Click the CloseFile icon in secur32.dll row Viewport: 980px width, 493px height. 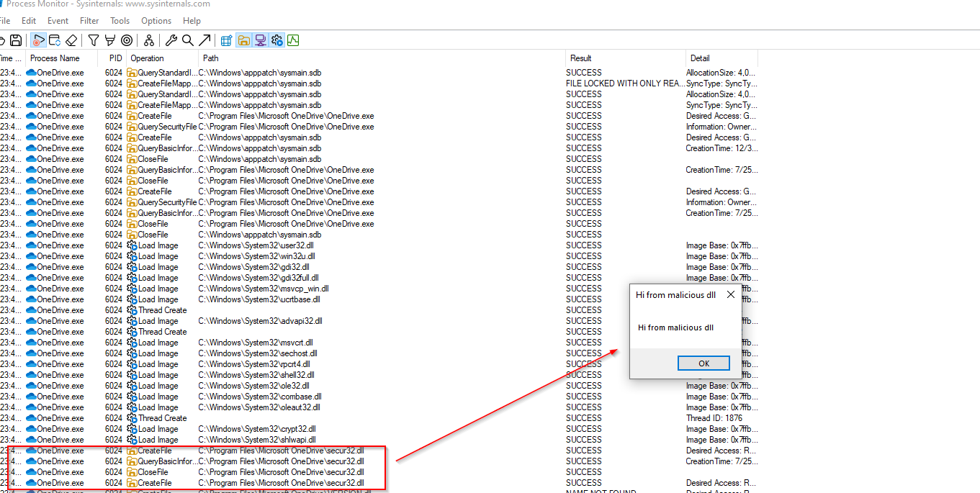tap(132, 472)
